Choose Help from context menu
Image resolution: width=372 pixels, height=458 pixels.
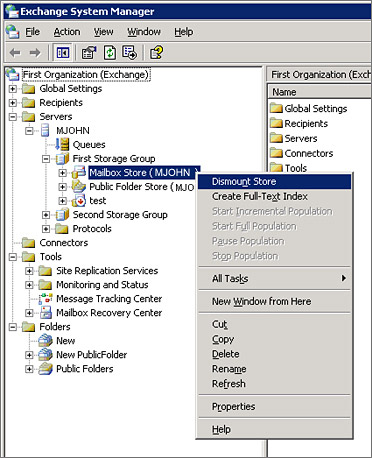(275, 429)
